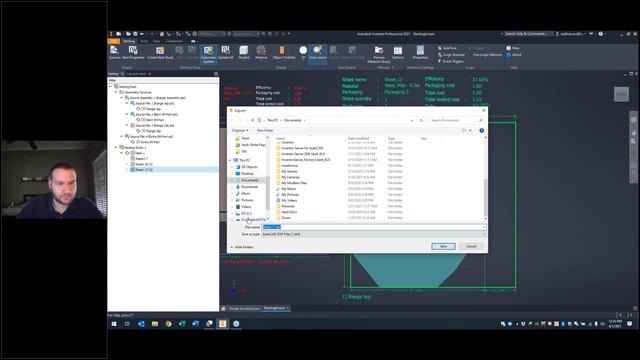
Task: Click the Search Help & Commands box
Action: click(x=527, y=34)
